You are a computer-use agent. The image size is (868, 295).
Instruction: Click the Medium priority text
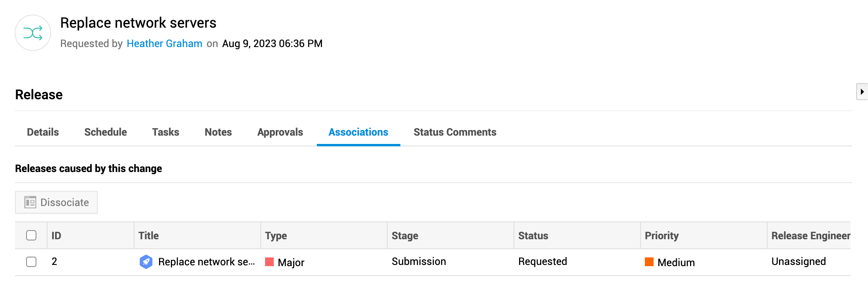pyautogui.click(x=676, y=263)
